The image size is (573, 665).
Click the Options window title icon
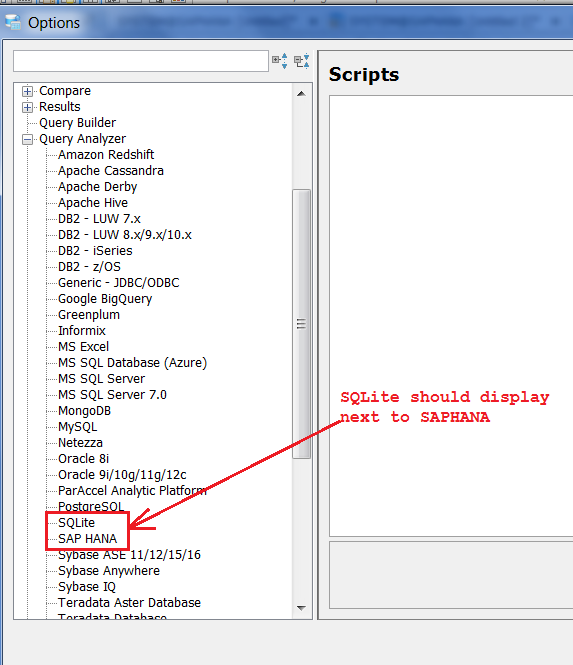pos(13,22)
